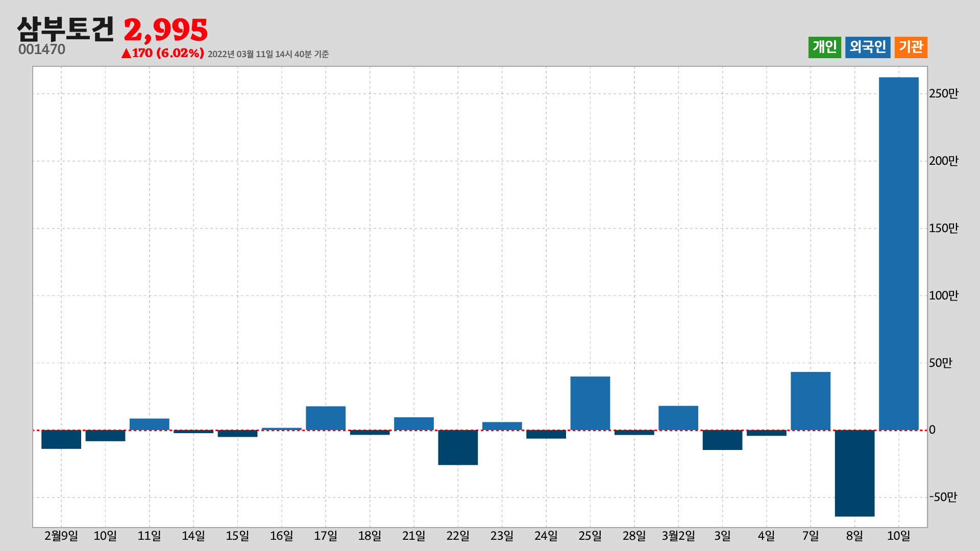Screen dimensions: 980x551
Task: Click the x-axis label 18일
Action: tap(370, 536)
